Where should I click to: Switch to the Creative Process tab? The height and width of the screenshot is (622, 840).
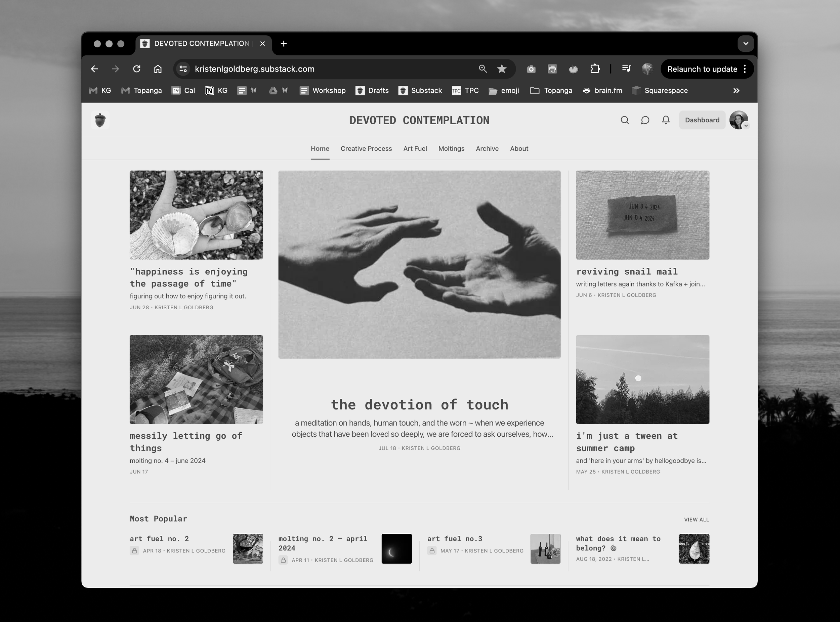(x=366, y=149)
